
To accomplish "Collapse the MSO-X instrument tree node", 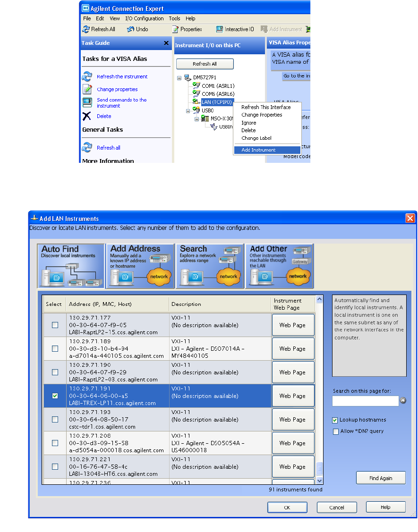I will tap(196, 119).
